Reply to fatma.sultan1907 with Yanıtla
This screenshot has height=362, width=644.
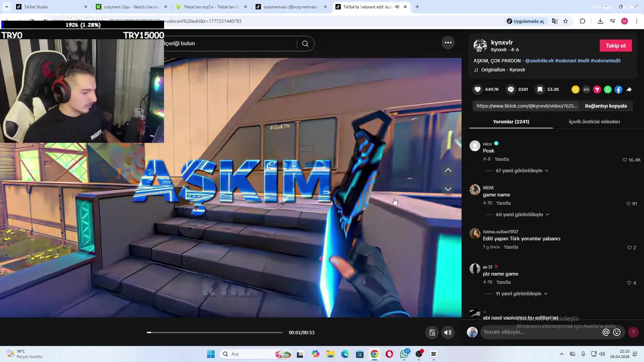coord(511,247)
